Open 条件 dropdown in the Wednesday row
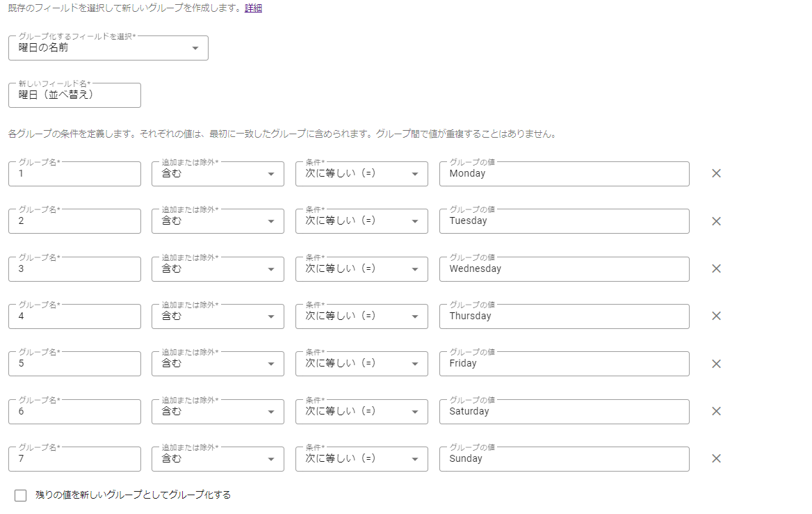This screenshot has height=514, width=812. tap(362, 269)
